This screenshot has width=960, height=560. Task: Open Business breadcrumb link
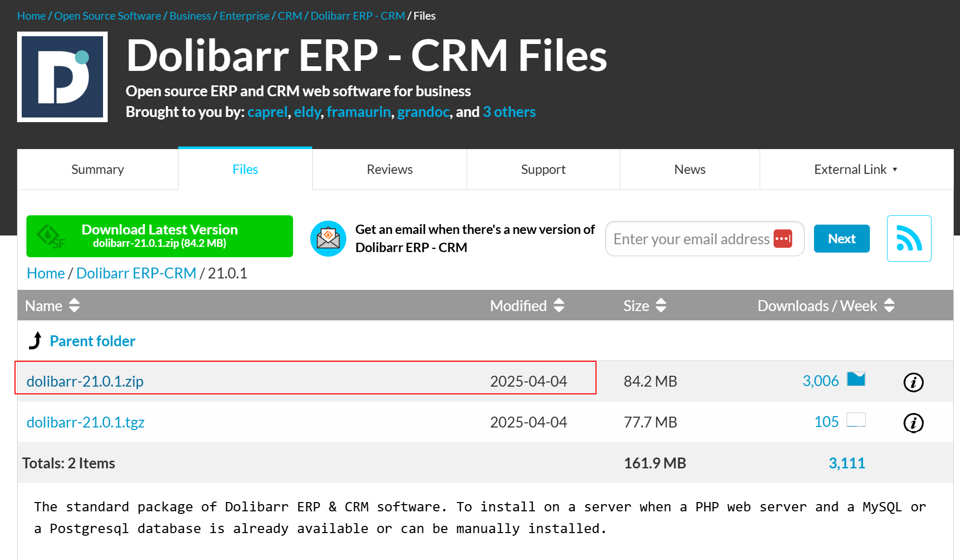coord(190,16)
